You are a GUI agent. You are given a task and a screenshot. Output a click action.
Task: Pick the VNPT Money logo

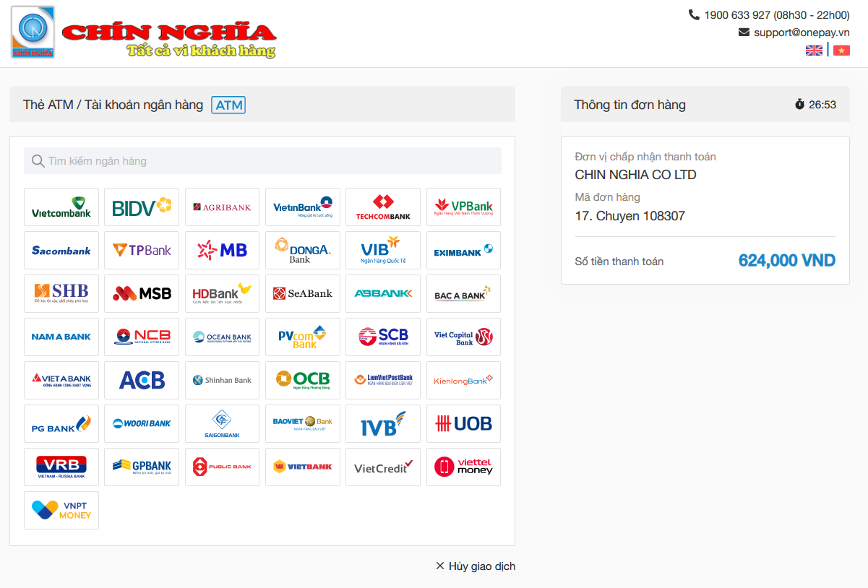pos(61,511)
